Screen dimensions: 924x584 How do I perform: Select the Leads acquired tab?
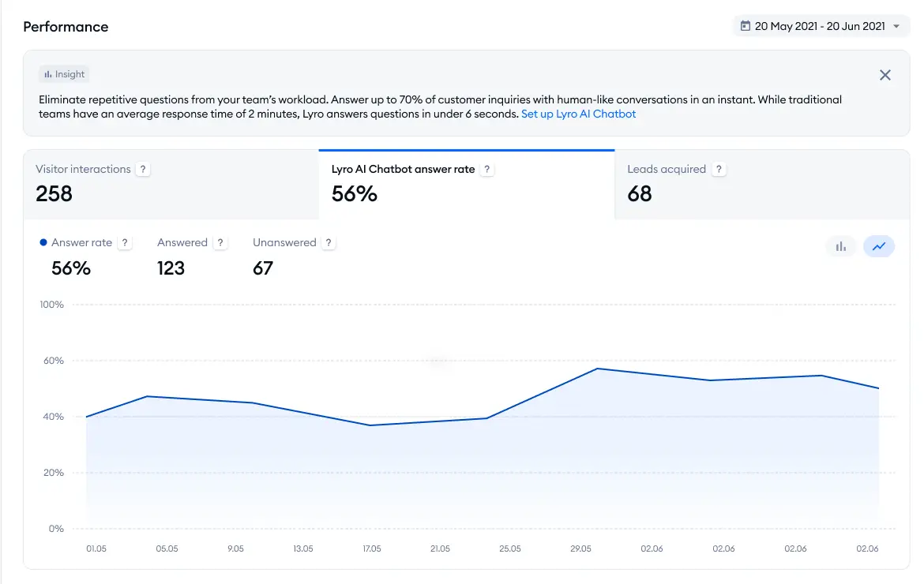click(762, 184)
